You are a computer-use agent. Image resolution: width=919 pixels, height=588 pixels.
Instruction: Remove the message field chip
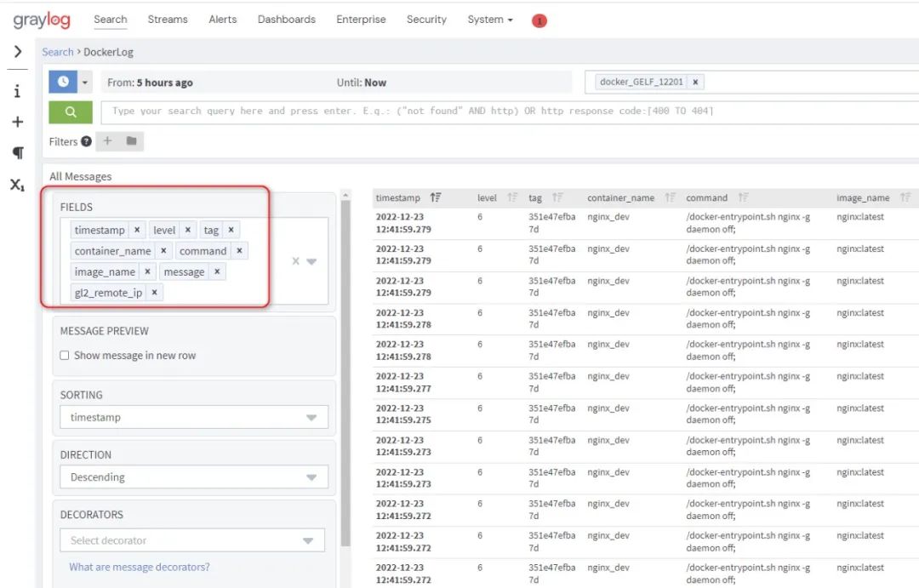217,271
